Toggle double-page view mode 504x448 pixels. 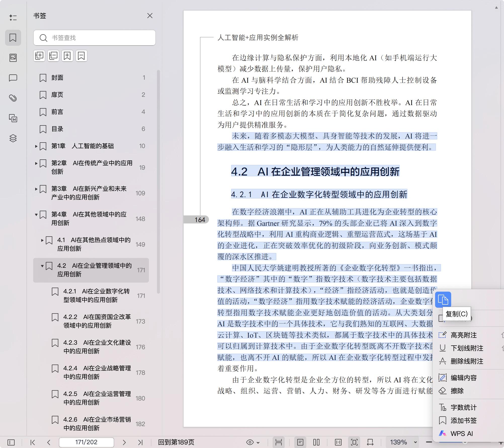pyautogui.click(x=316, y=442)
